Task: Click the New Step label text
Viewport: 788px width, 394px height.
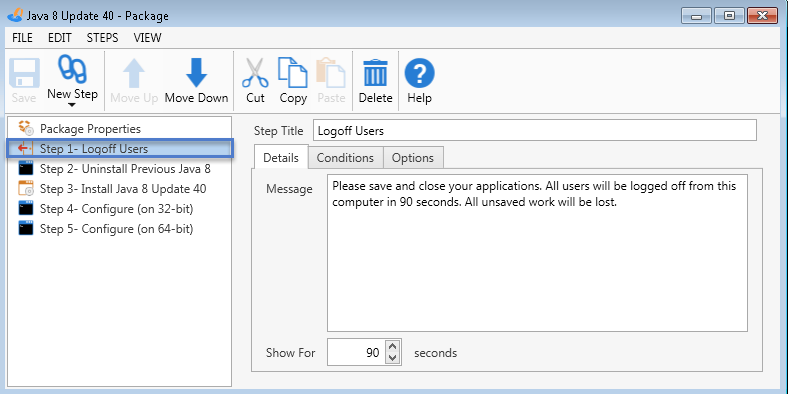Action: (72, 94)
